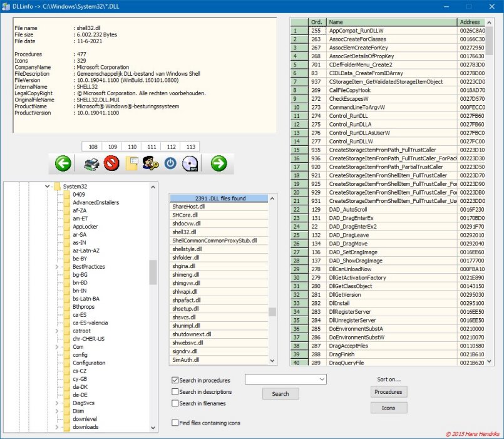Click procedures table scroll down arrow
The image size is (504, 439).
[489, 361]
